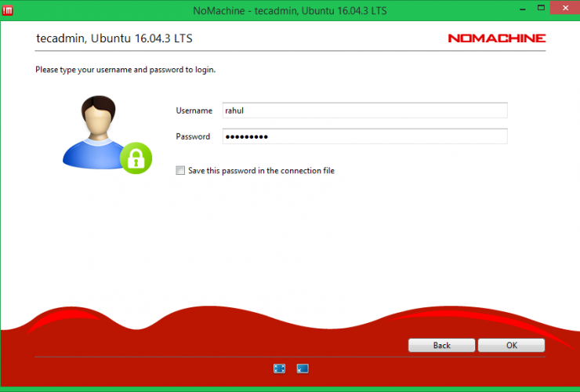This screenshot has width=580, height=392.
Task: Click the 'Save this password' label text
Action: point(261,170)
